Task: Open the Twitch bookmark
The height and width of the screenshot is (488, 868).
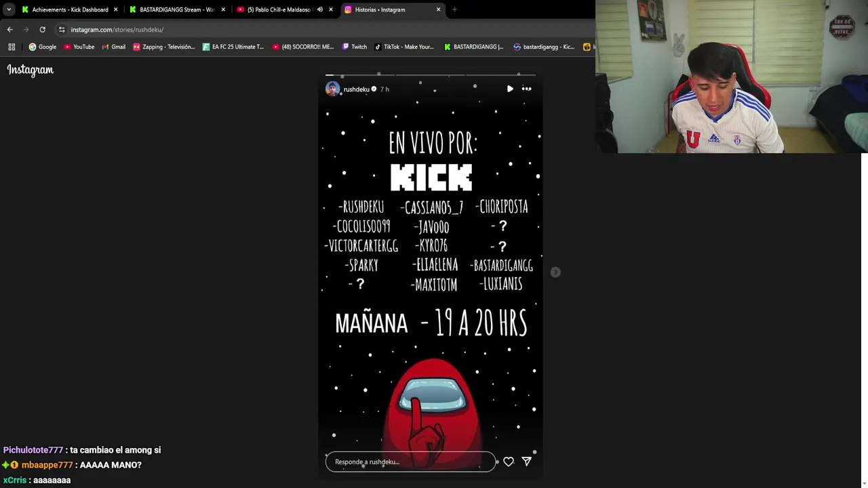Action: [354, 47]
